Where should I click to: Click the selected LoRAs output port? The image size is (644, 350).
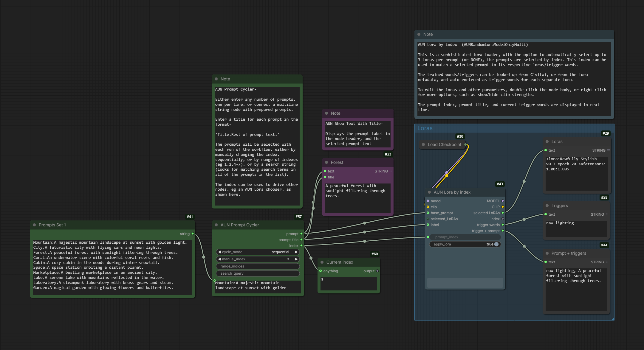pyautogui.click(x=503, y=213)
